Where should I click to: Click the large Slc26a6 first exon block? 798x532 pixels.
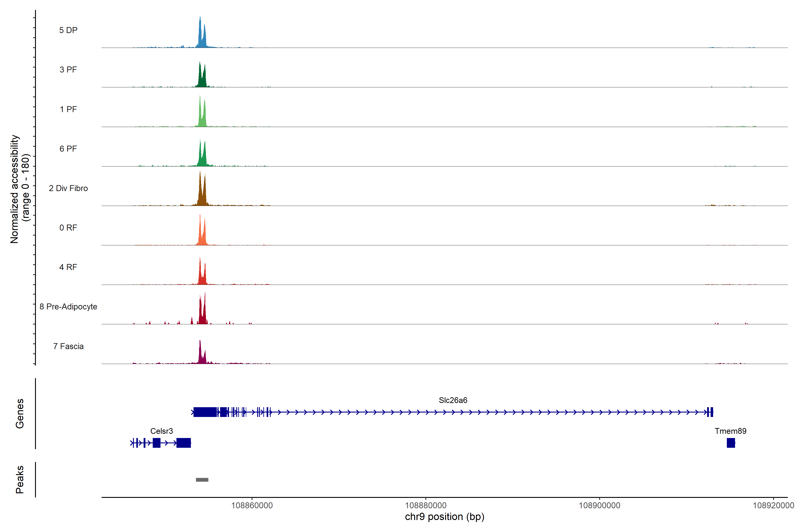[x=205, y=412]
